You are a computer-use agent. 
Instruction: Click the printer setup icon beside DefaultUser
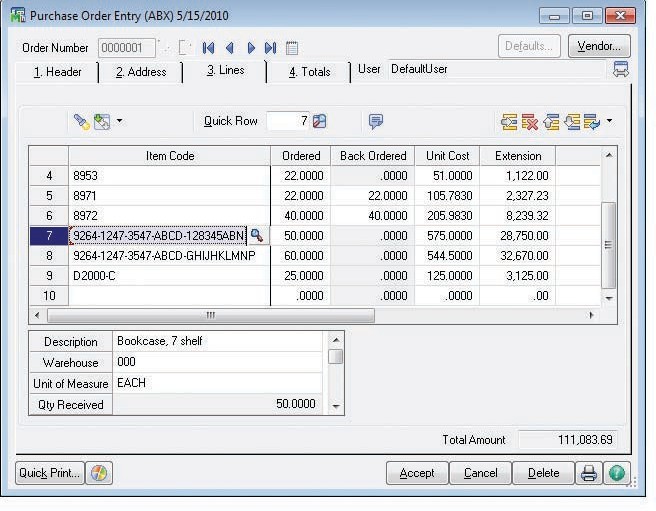[x=620, y=69]
